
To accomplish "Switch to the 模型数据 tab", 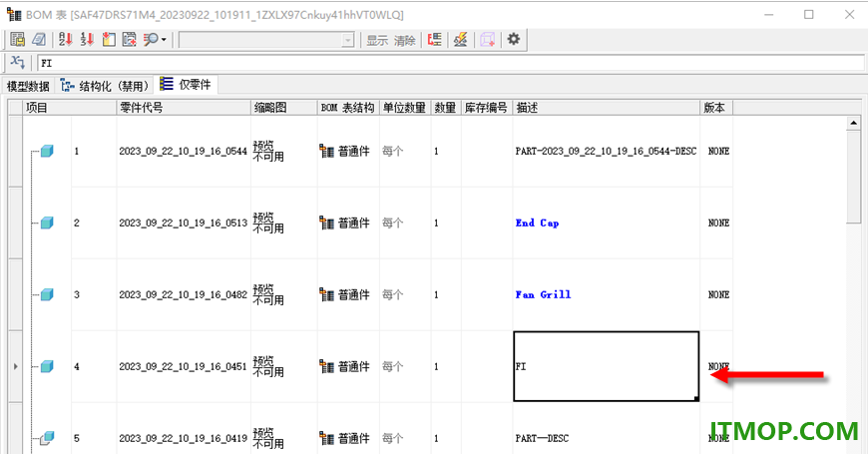I will tap(28, 86).
